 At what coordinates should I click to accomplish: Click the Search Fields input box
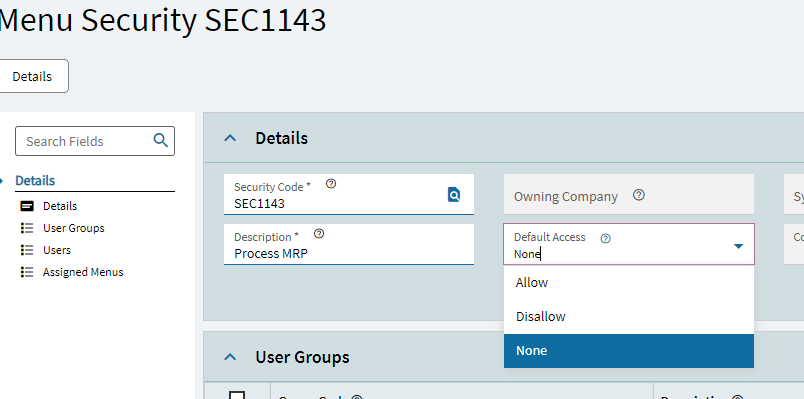coord(95,141)
